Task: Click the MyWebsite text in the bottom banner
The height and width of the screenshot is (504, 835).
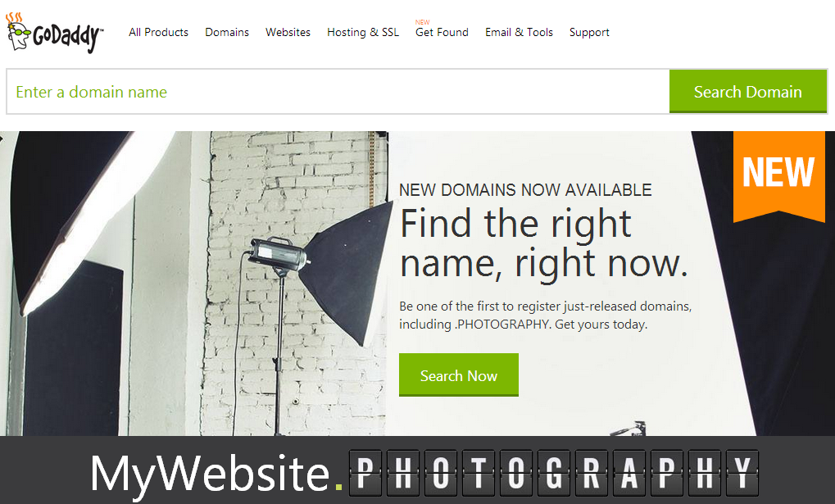Action: [x=210, y=473]
